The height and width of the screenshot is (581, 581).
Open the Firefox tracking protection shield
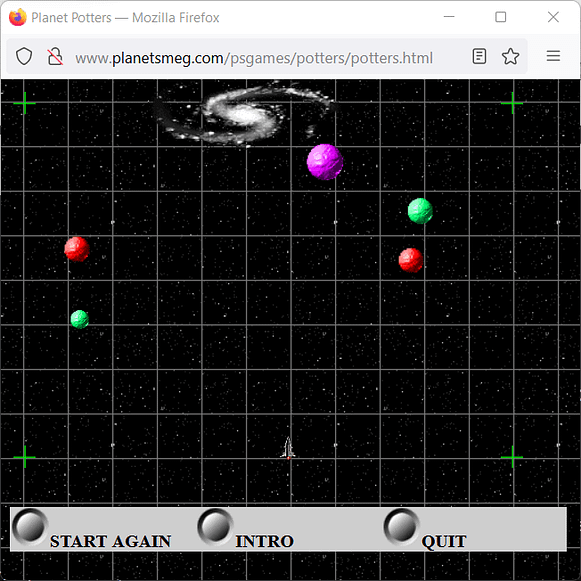pyautogui.click(x=24, y=57)
